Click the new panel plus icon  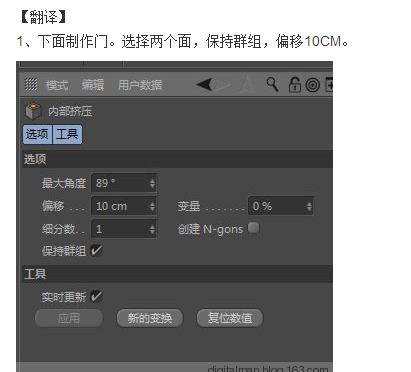tap(329, 85)
